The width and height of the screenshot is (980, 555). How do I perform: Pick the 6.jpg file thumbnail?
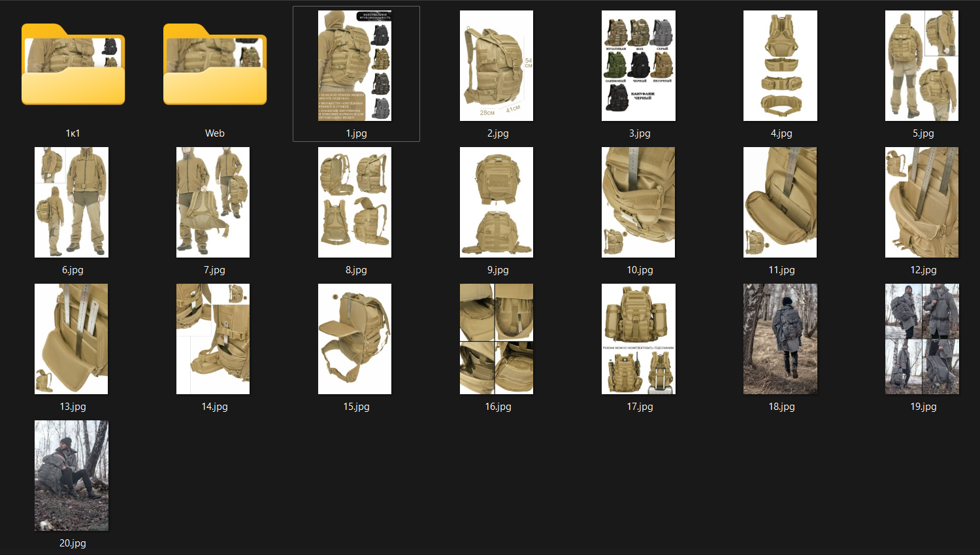tap(71, 202)
